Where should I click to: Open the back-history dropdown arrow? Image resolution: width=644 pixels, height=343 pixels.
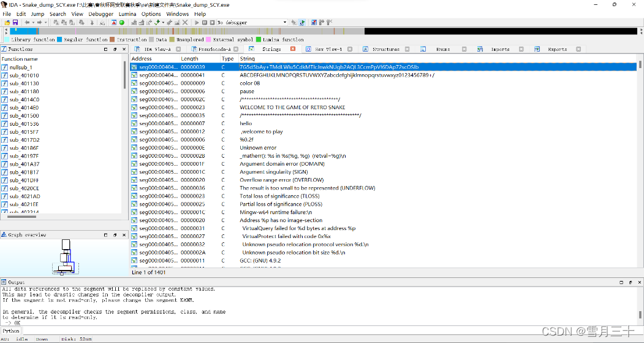tap(33, 22)
